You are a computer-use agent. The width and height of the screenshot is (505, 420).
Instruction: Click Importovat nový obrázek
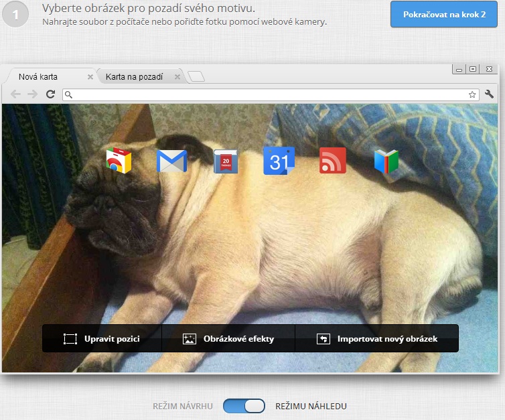point(377,338)
